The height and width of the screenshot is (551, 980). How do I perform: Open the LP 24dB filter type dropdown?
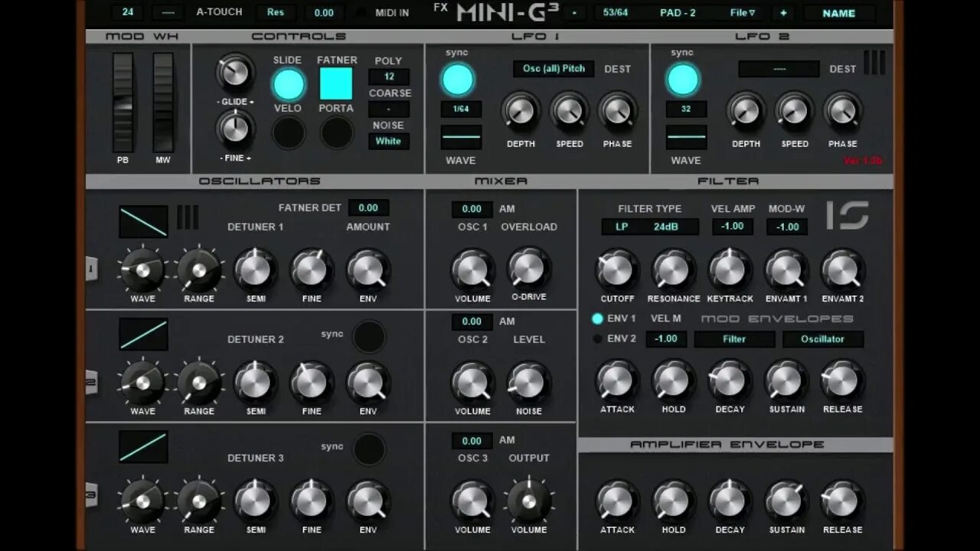point(650,227)
